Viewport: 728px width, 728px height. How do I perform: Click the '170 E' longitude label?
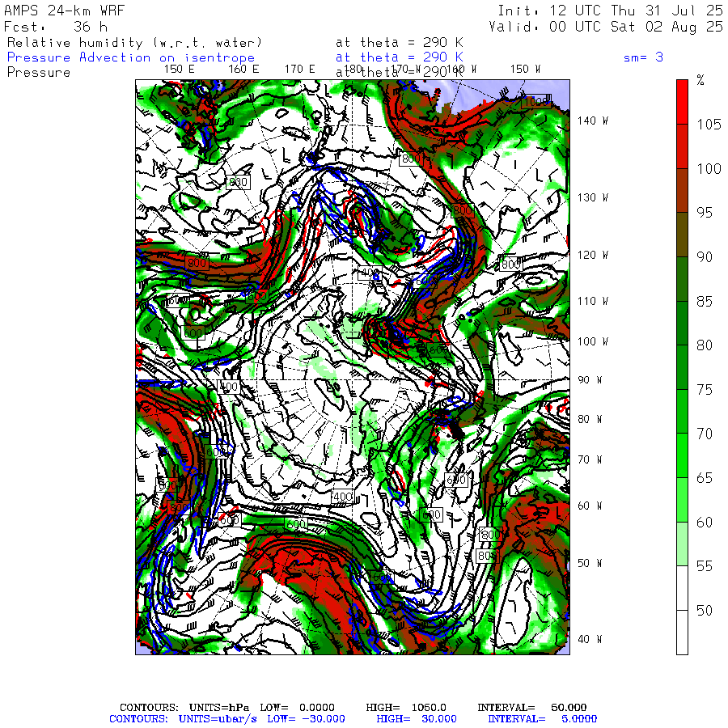[x=299, y=70]
